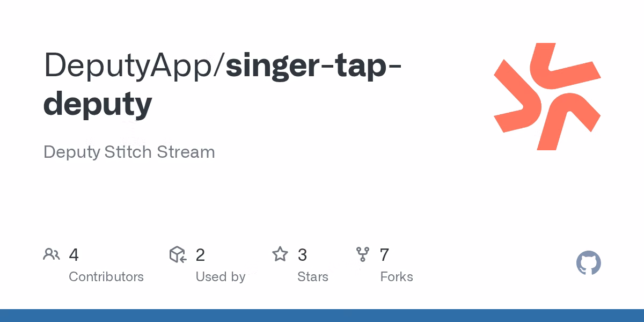Screen dimensions: 644x322
Task: Select the Used by count 2
Action: pos(200,255)
